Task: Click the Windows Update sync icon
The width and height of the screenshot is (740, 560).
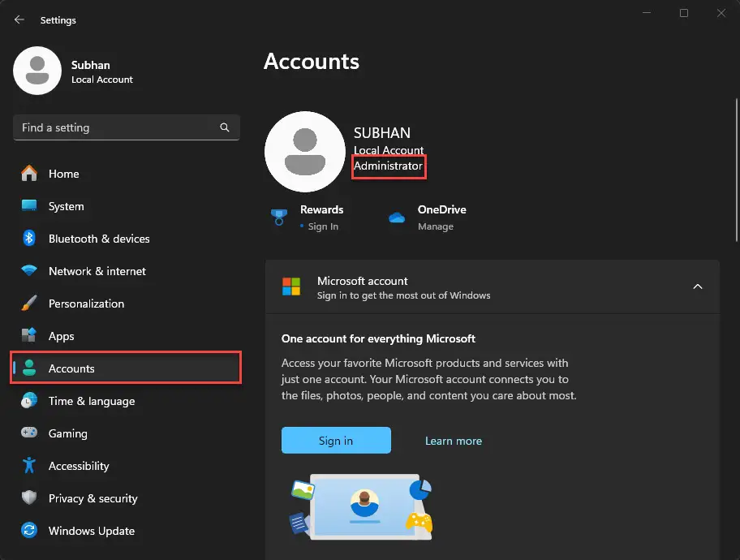Action: click(29, 531)
